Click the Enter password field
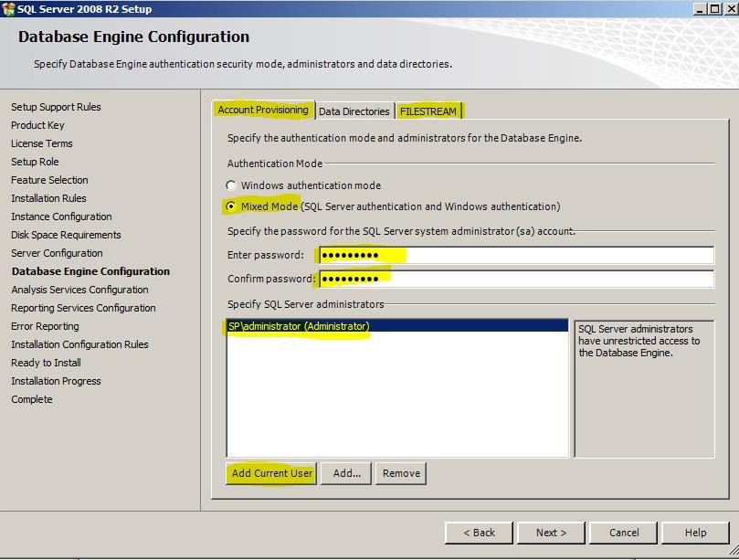Viewport: 739px width, 560px height. click(516, 255)
